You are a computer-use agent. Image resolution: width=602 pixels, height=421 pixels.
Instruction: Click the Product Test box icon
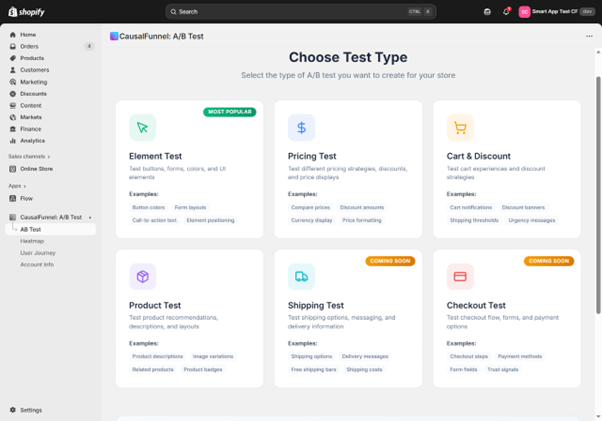[x=142, y=276]
